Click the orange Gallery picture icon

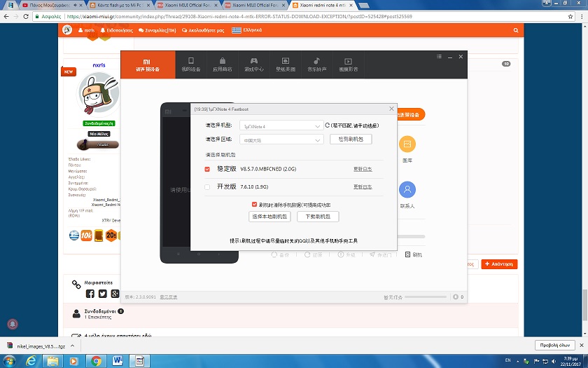pyautogui.click(x=407, y=144)
